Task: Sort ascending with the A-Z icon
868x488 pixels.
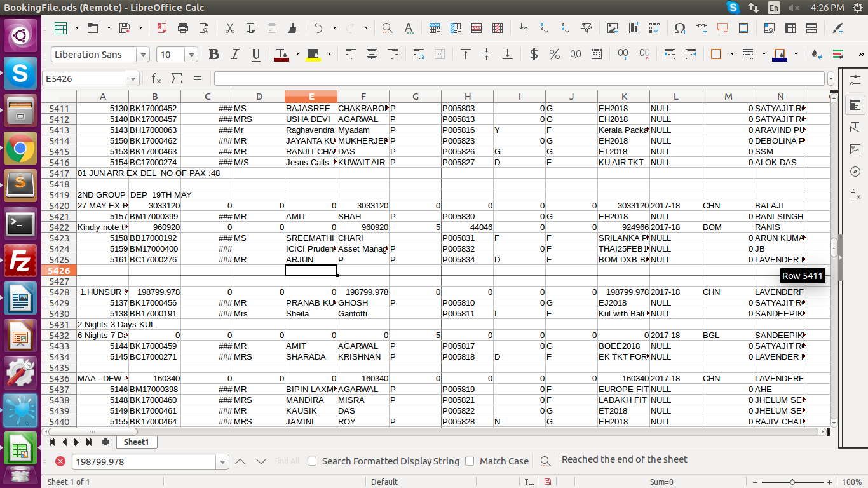Action: [x=544, y=28]
